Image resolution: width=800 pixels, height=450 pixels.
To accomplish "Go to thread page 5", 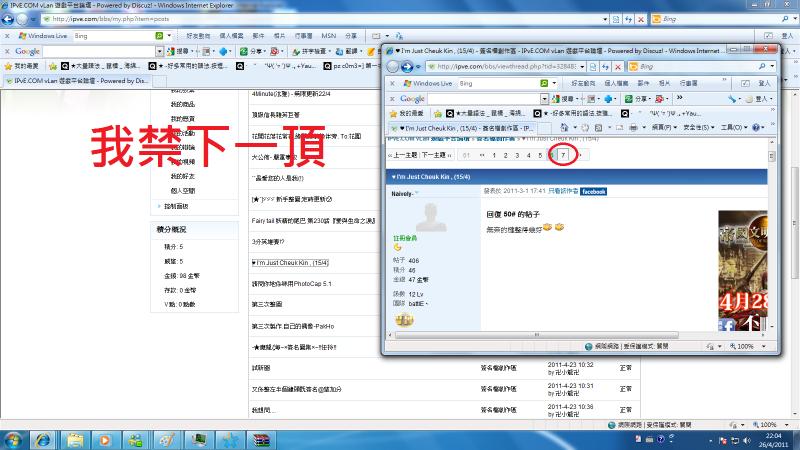I will point(540,155).
